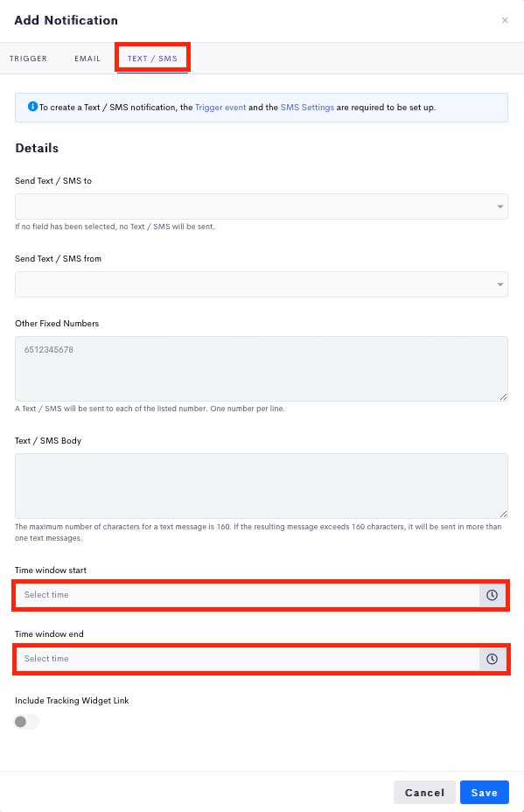Open the Send Text / SMS from dropdown
This screenshot has width=524, height=812.
[x=262, y=284]
